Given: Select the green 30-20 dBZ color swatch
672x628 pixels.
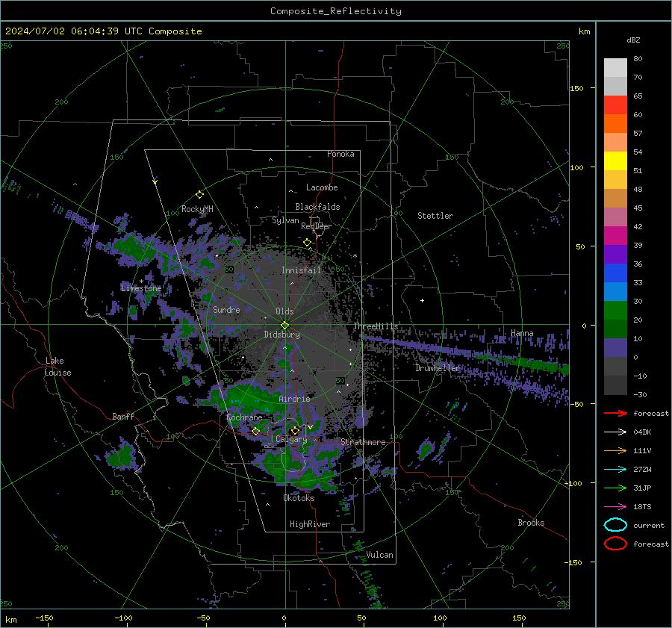Looking at the screenshot, I should coord(615,311).
